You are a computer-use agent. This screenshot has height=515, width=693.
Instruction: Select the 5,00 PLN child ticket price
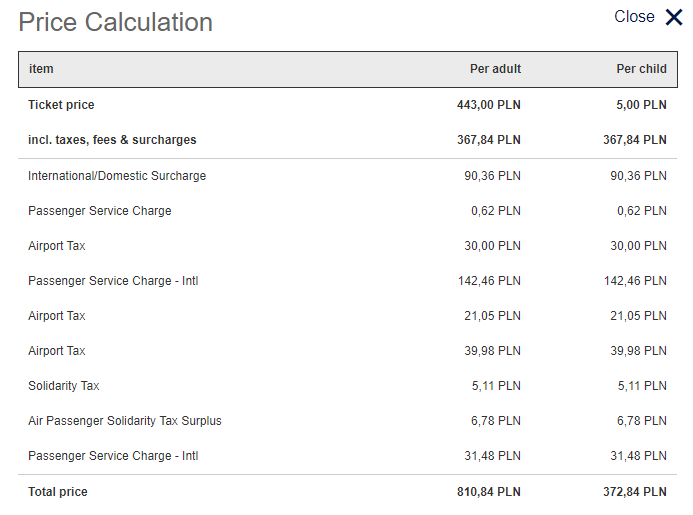click(641, 105)
